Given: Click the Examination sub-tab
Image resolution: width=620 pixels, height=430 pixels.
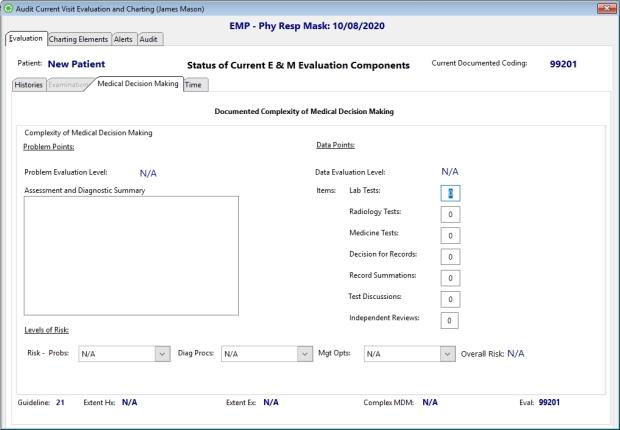Looking at the screenshot, I should click(x=68, y=85).
